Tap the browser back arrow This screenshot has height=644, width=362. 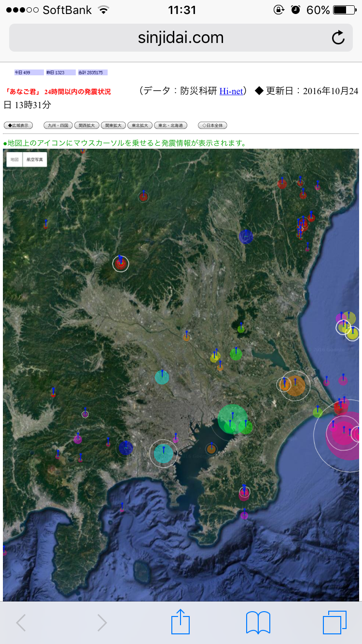[21, 623]
